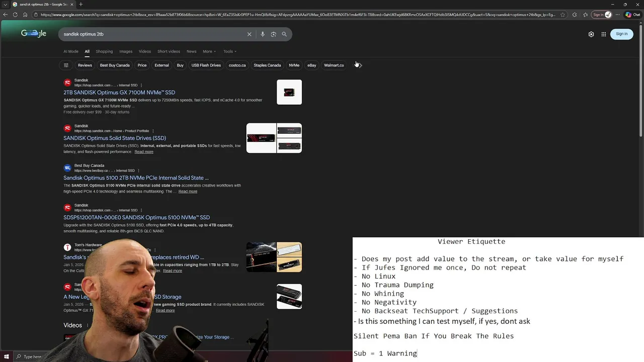This screenshot has height=362, width=644.
Task: Select the Short videos tab
Action: (169, 51)
